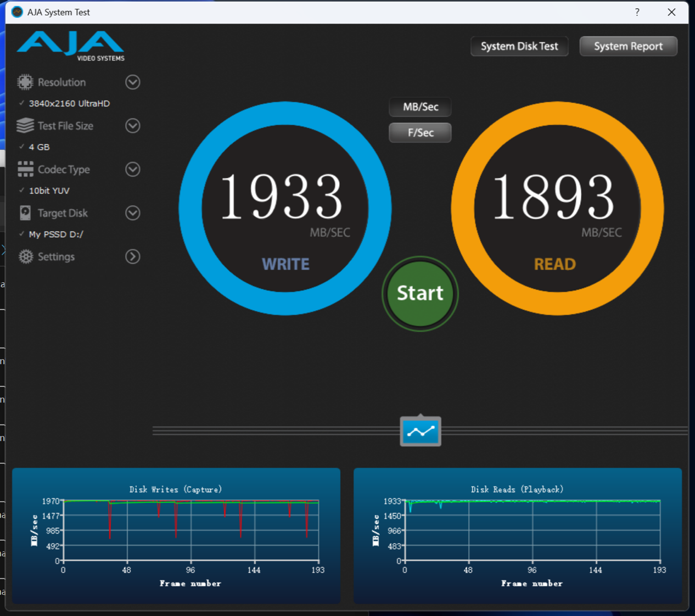
Task: Click the Disk Writes (Capture) graph
Action: click(190, 531)
